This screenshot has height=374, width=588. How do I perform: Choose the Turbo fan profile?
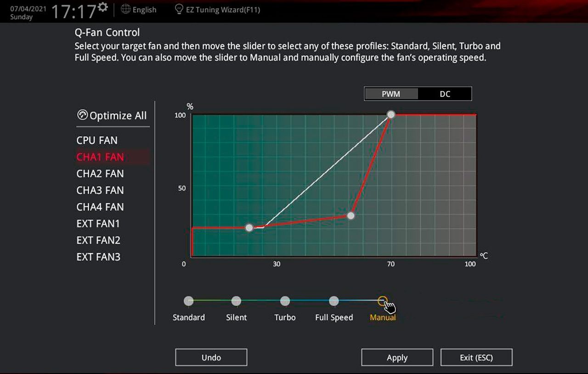tap(285, 301)
